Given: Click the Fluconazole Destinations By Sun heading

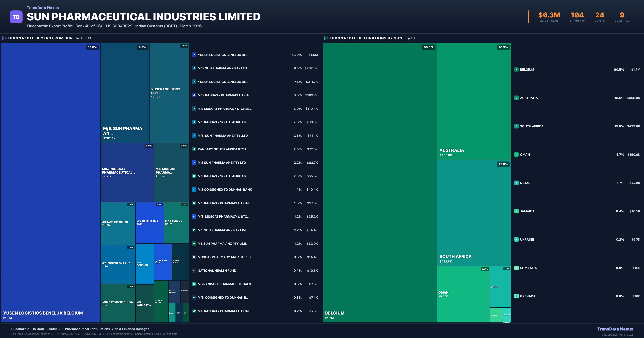Looking at the screenshot, I should [x=364, y=38].
